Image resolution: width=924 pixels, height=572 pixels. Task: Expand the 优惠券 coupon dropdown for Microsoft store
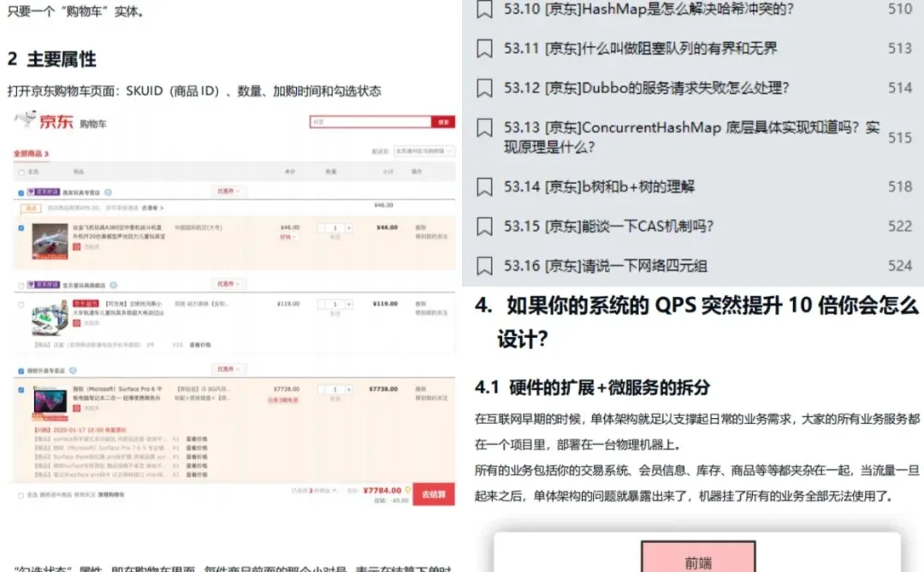pyautogui.click(x=228, y=369)
